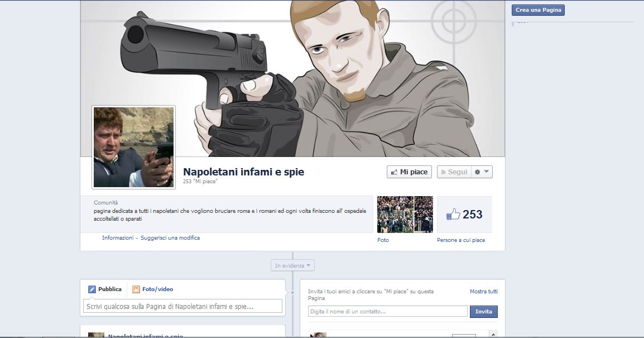644x338 pixels.
Task: Click the Persone a cui piace label
Action: click(461, 240)
